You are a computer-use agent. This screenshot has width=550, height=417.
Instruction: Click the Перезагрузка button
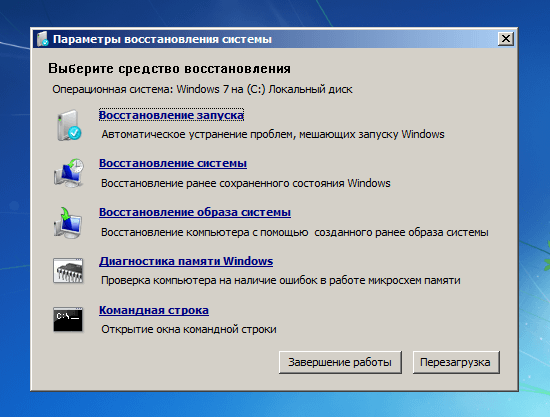[456, 362]
